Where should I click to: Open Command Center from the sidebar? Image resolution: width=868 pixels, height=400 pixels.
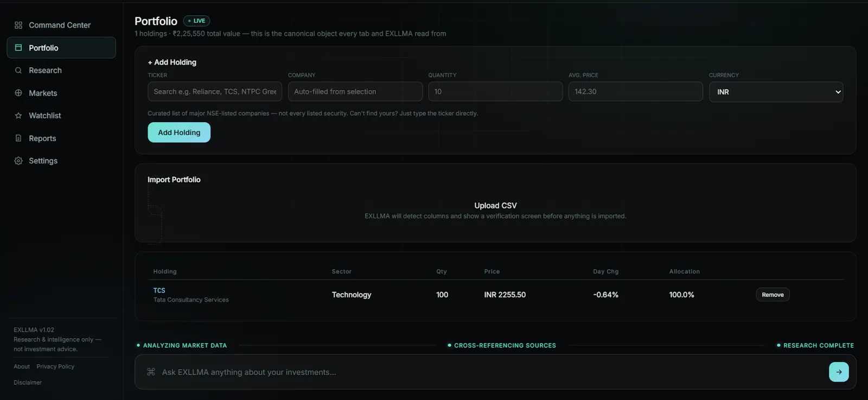click(61, 25)
